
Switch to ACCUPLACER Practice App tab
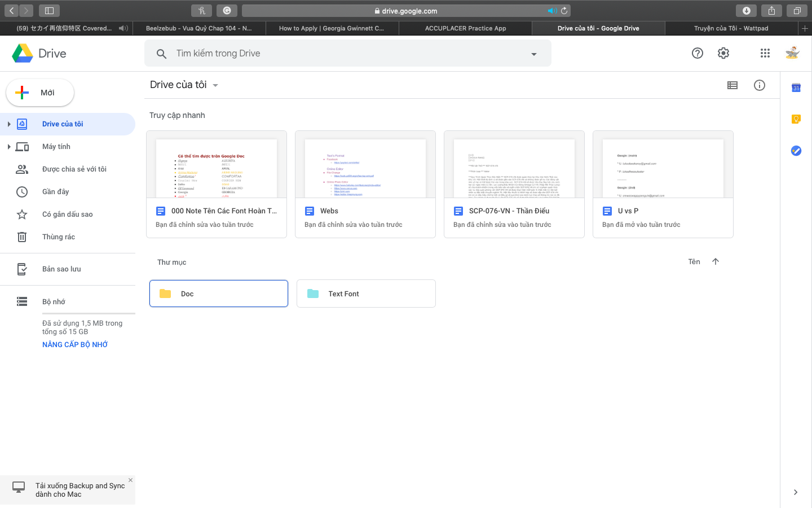[465, 28]
